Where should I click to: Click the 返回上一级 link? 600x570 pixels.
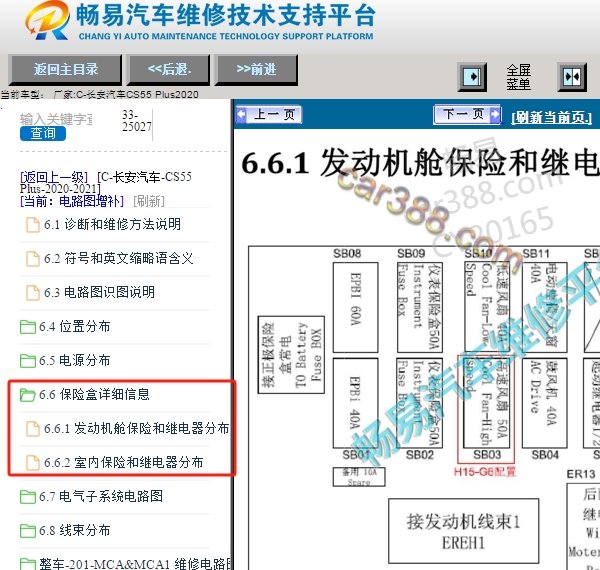[54, 177]
